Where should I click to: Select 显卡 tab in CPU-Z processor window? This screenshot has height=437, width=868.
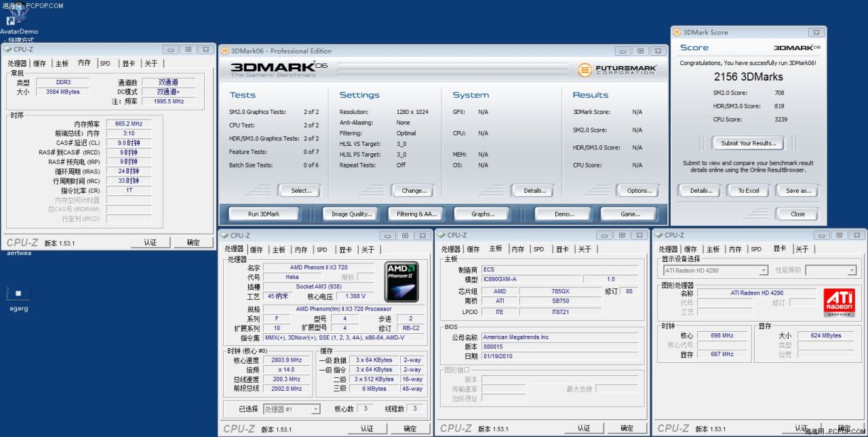345,250
